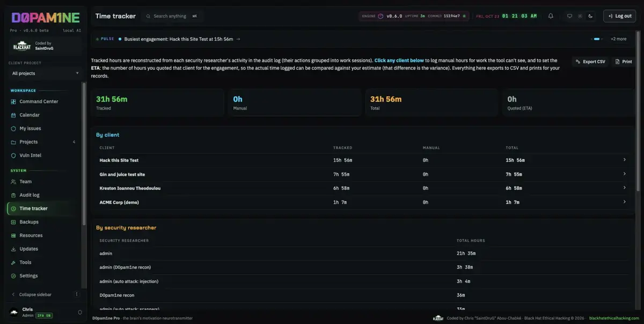
Task: Expand the Hack this Site Test row chevron
Action: pyautogui.click(x=624, y=160)
